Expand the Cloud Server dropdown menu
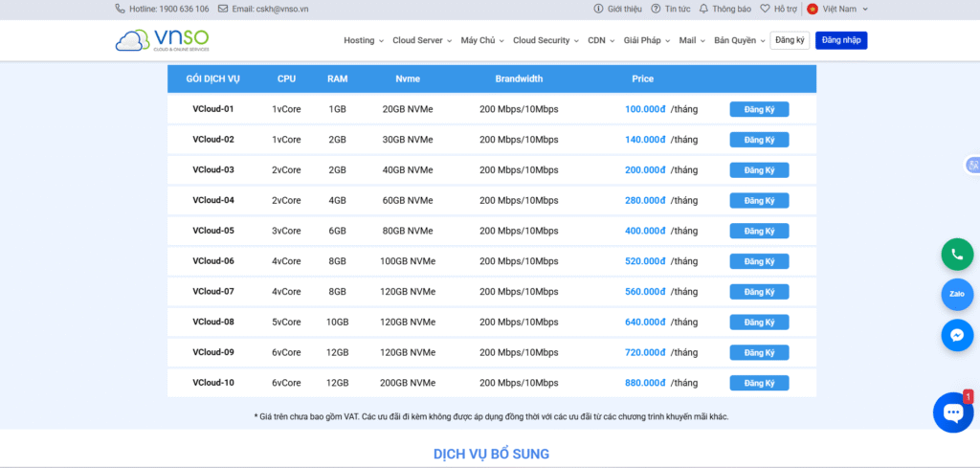The image size is (980, 468). click(422, 40)
